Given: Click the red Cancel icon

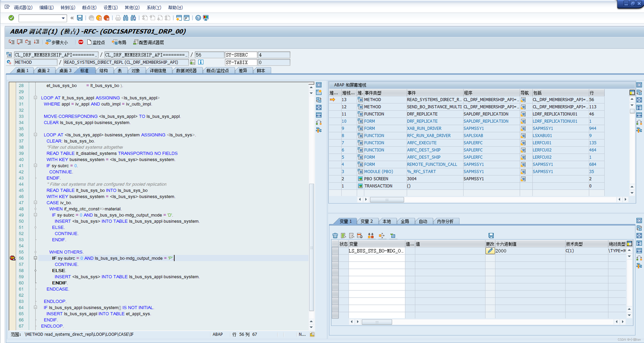Looking at the screenshot, I should tap(106, 18).
